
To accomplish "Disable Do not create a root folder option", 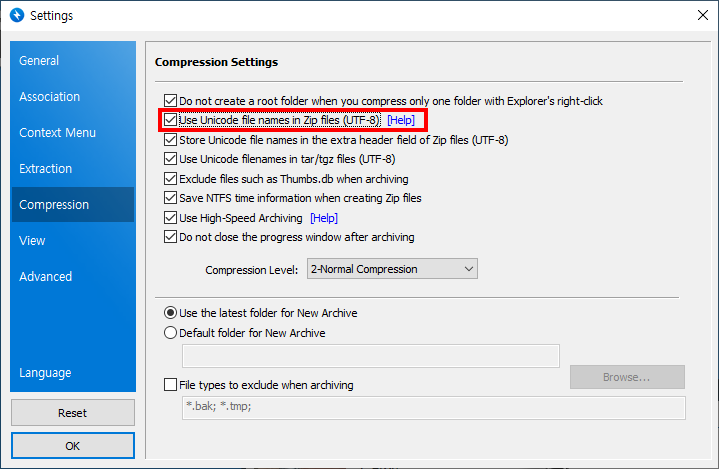I will pyautogui.click(x=170, y=101).
